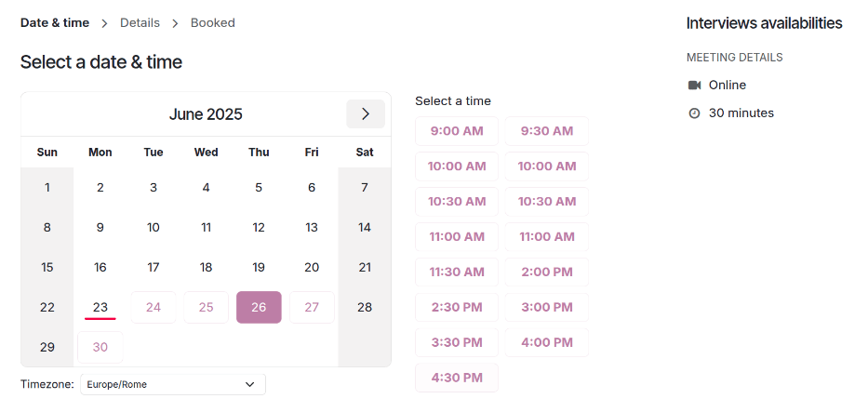Pick the 2:00 PM time slot
868x412 pixels.
[547, 272]
